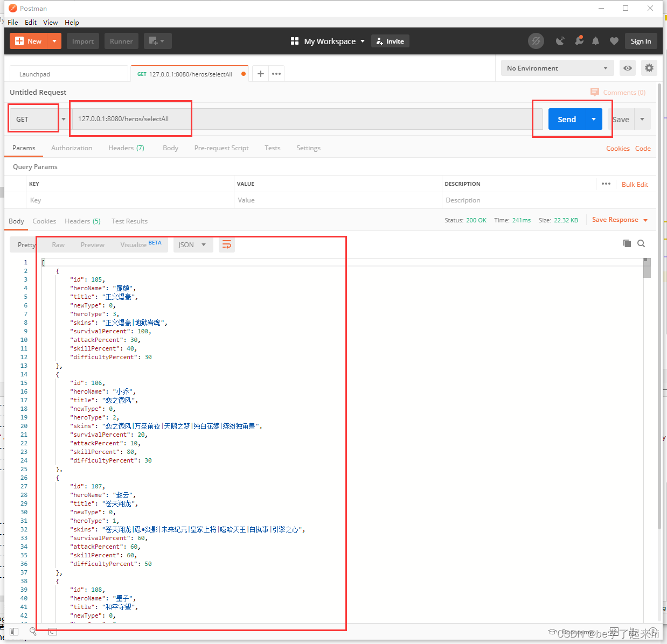Open the satellite capture requests icon
Image resolution: width=667 pixels, height=644 pixels.
click(560, 41)
